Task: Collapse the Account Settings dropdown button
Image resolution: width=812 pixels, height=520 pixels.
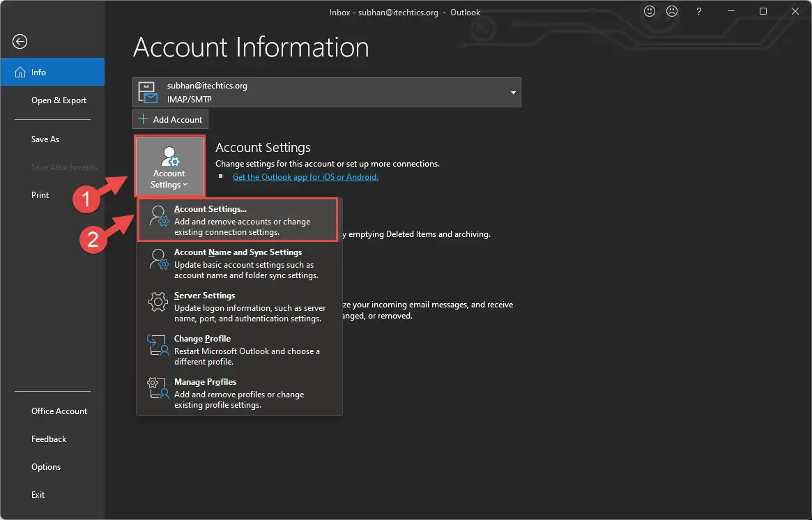Action: [x=169, y=167]
